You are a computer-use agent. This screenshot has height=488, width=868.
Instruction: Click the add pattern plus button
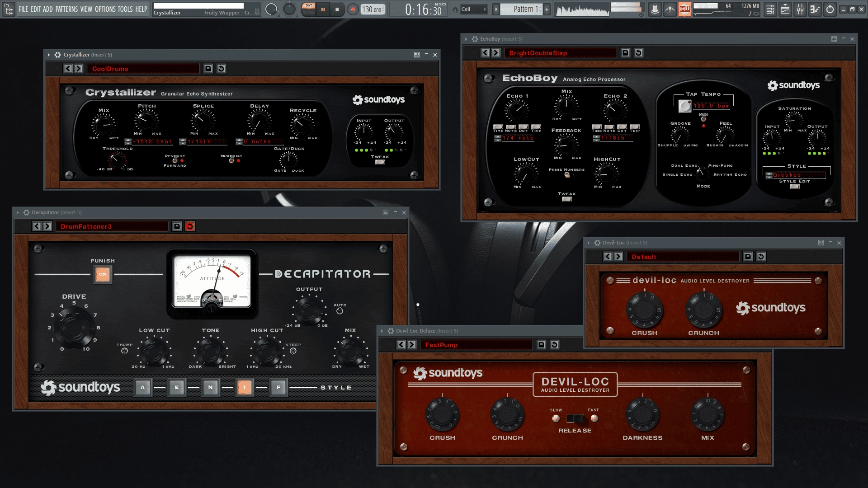point(547,9)
